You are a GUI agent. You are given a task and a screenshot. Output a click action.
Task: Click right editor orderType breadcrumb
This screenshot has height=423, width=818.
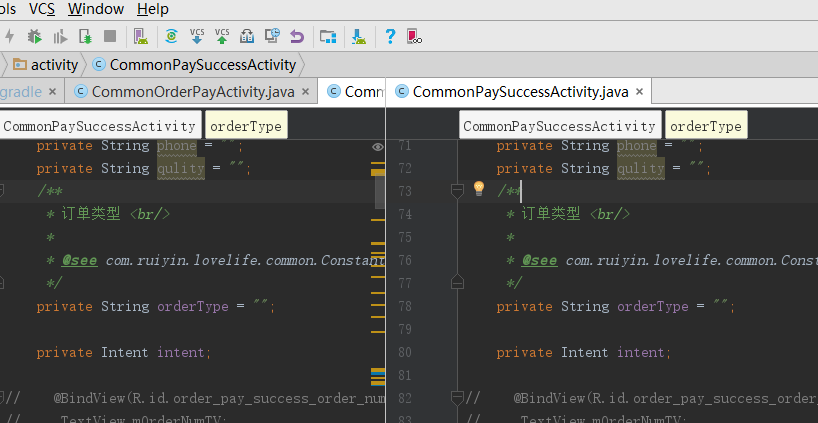[706, 126]
